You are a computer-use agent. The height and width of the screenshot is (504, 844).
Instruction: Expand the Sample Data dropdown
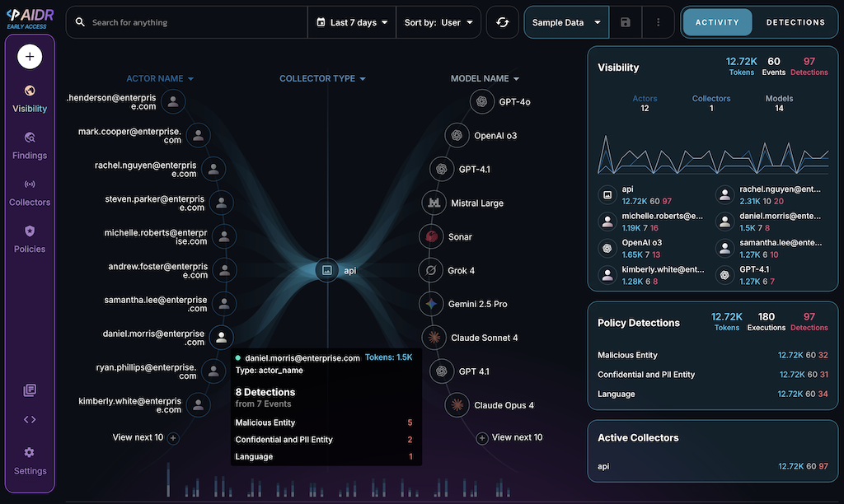coord(566,22)
